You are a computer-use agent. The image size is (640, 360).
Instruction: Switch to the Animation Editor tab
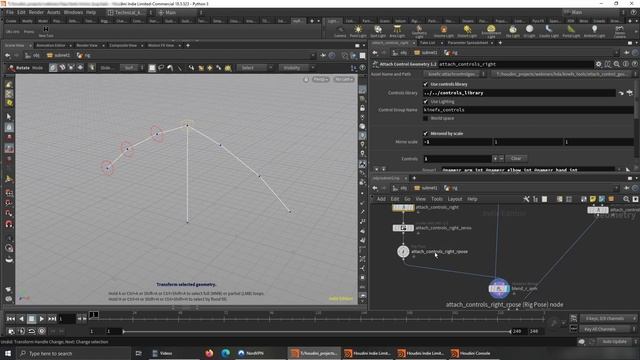(x=51, y=45)
